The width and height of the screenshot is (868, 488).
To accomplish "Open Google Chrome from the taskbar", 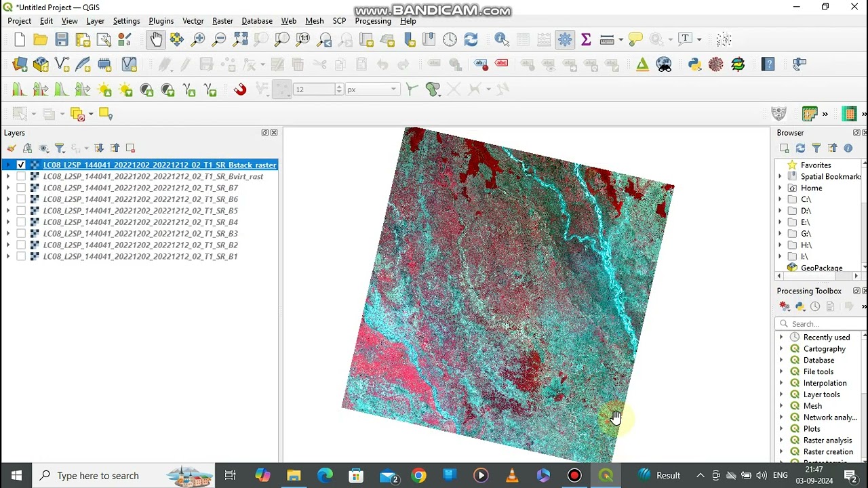I will (418, 476).
